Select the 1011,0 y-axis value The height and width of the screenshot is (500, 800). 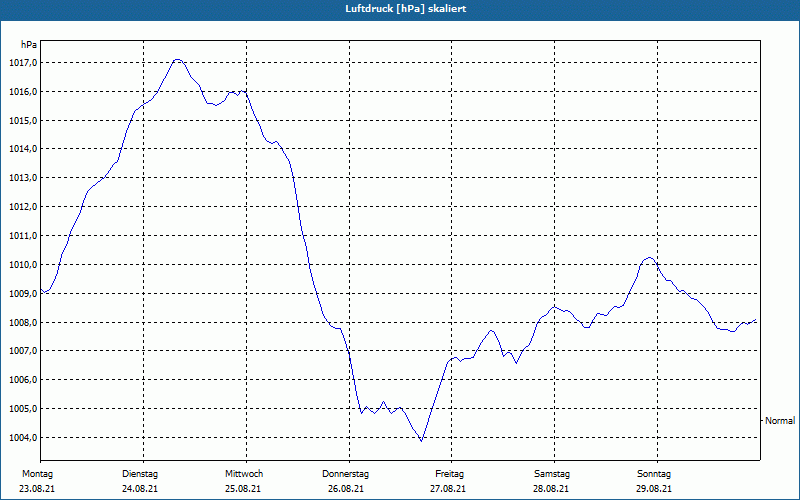click(x=23, y=236)
